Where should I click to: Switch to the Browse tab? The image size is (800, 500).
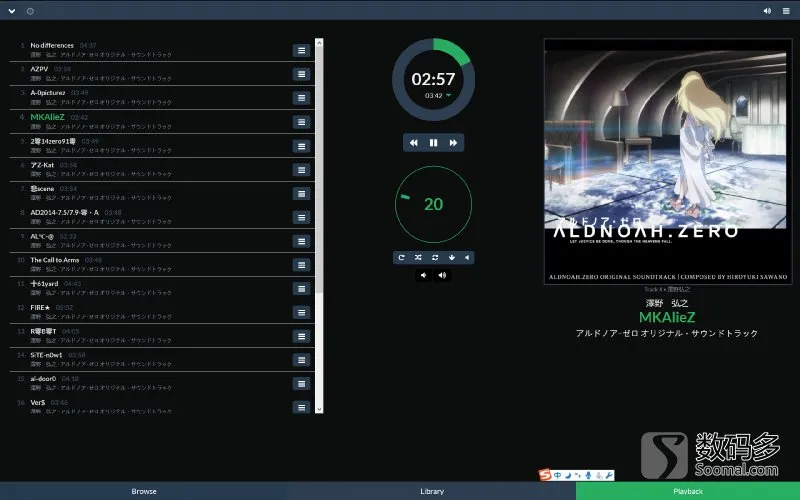pyautogui.click(x=144, y=491)
